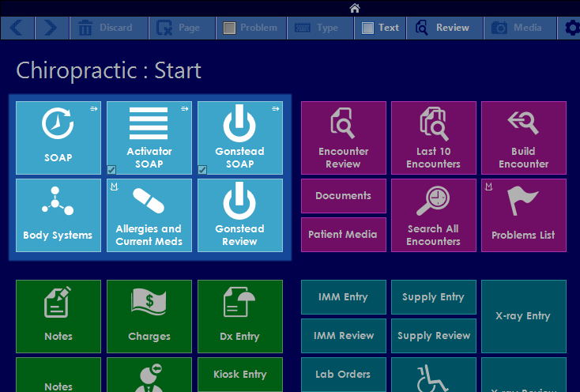
Task: Click the Build Encounter icon tile
Action: pyautogui.click(x=524, y=138)
